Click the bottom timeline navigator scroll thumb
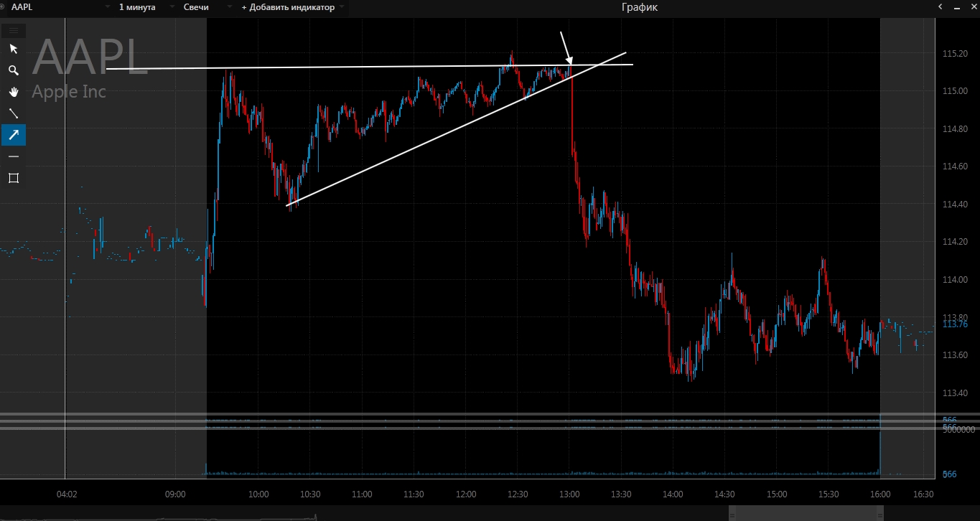 [804, 513]
